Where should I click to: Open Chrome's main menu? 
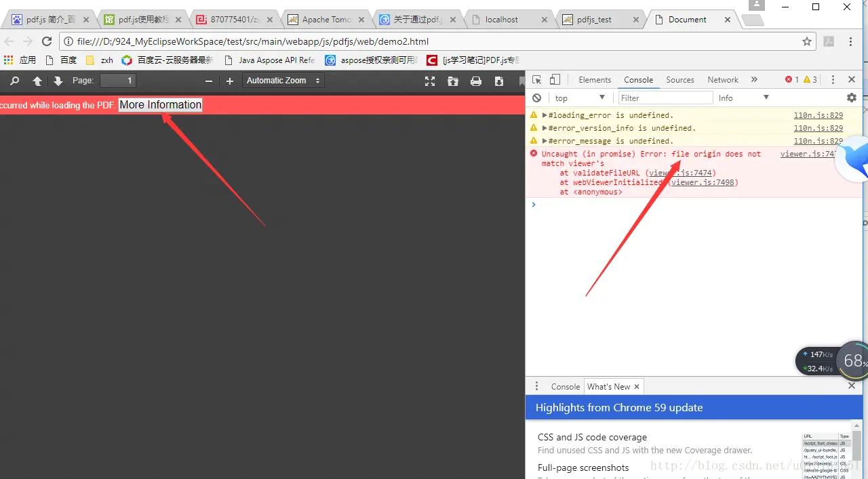click(x=850, y=41)
